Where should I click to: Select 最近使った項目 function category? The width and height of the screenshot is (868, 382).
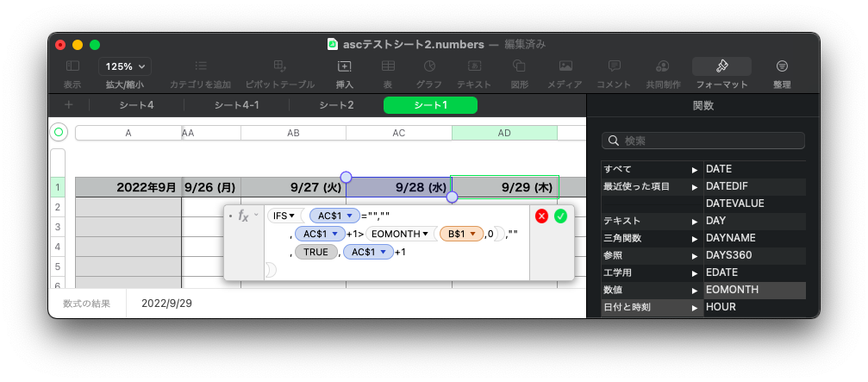pyautogui.click(x=653, y=186)
